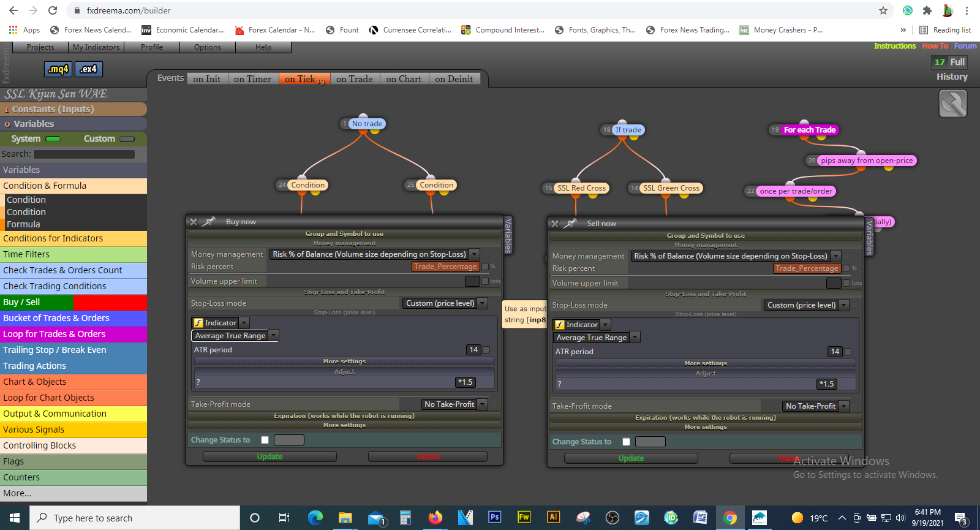Open the Instructions link

[x=894, y=46]
